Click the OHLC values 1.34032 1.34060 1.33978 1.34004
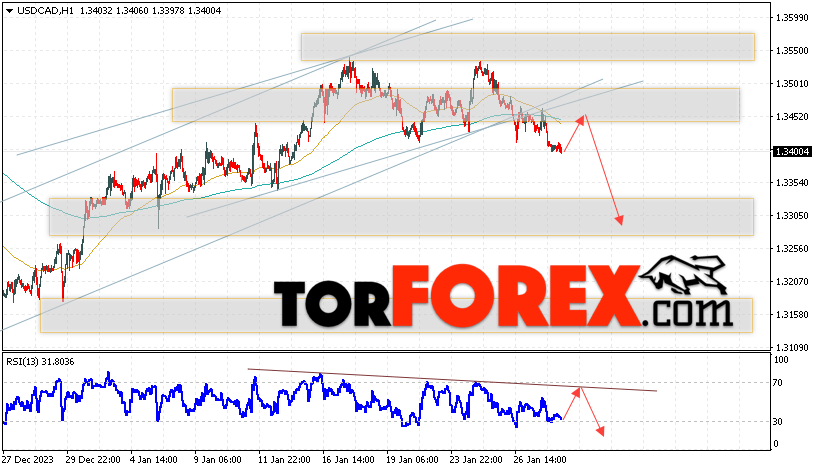 150,10
